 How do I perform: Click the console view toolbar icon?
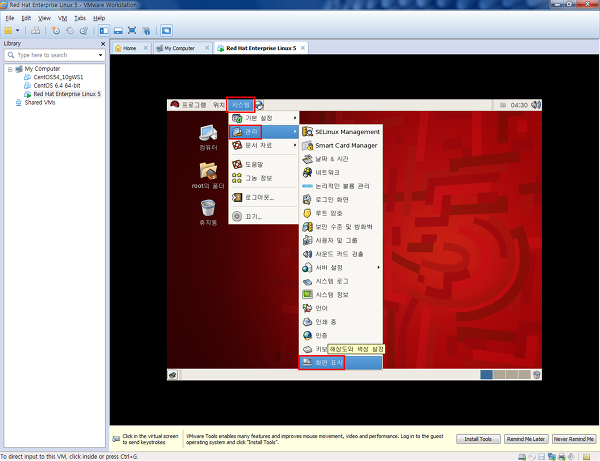click(x=166, y=30)
